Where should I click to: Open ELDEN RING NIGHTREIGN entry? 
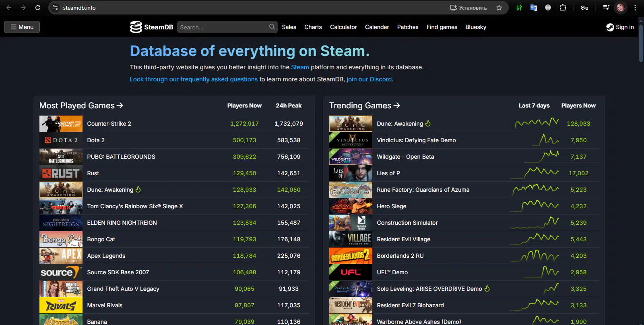click(122, 223)
